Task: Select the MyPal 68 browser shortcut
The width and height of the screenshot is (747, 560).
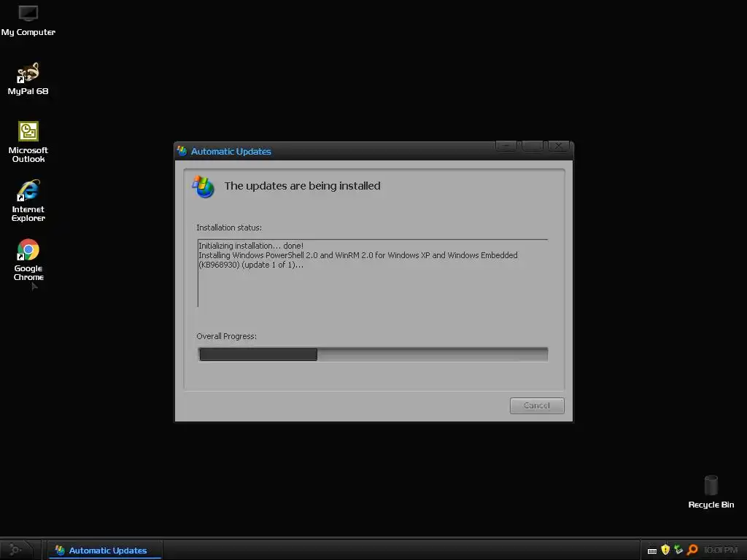Action: [x=28, y=79]
